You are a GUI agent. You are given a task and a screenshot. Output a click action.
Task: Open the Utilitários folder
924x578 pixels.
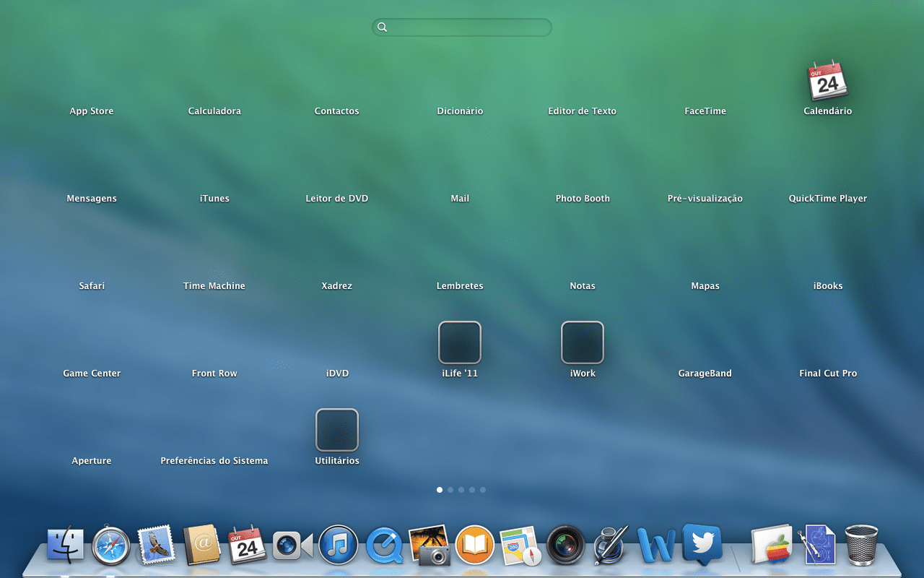point(337,429)
